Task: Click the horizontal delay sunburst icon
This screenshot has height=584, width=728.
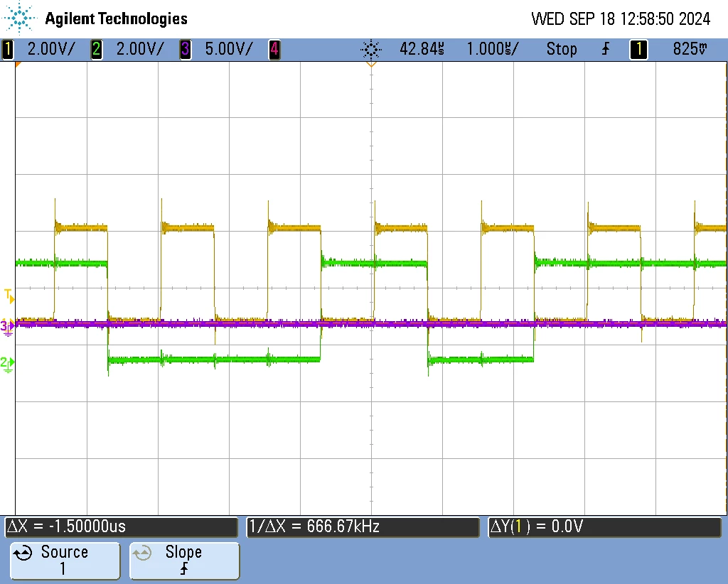Action: [371, 49]
